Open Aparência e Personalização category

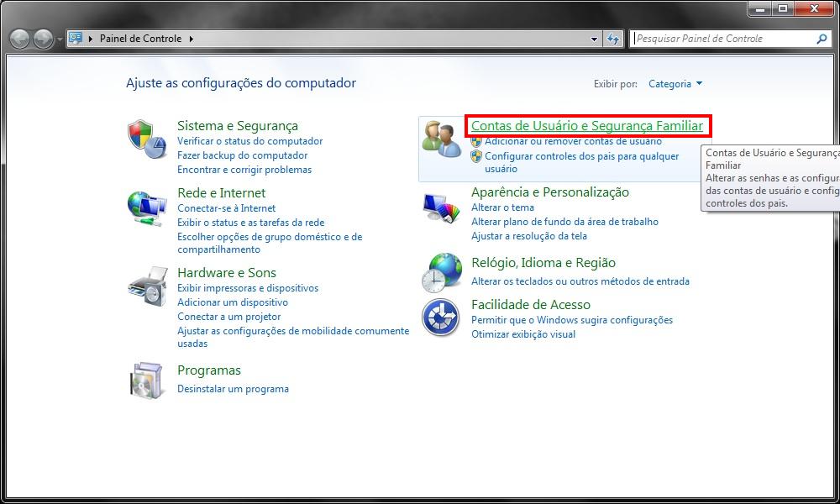pos(549,192)
